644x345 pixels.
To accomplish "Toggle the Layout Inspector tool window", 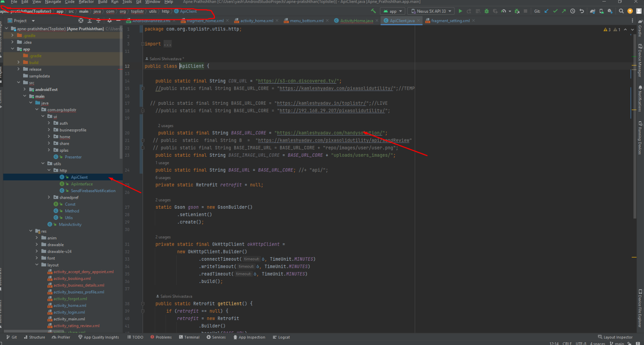I will [615, 337].
